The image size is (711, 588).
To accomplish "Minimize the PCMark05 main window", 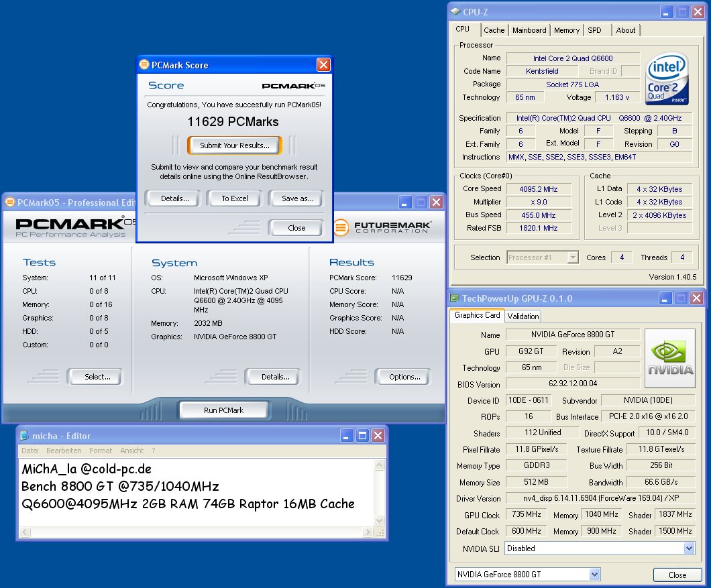I will click(405, 202).
